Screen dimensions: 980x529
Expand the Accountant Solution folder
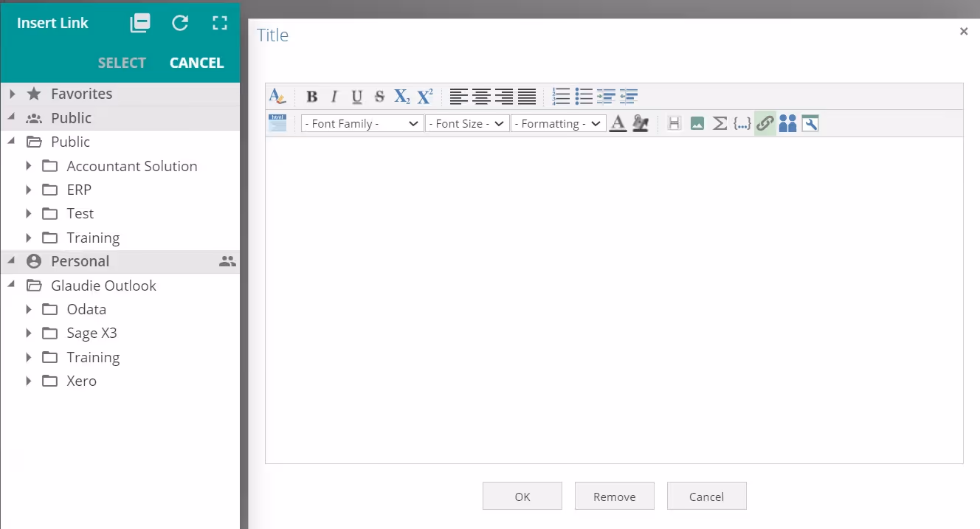pos(29,166)
